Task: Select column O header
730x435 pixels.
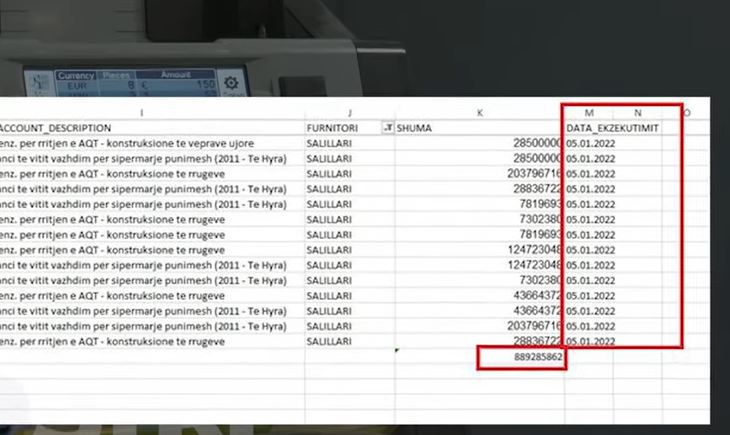Action: pos(686,113)
